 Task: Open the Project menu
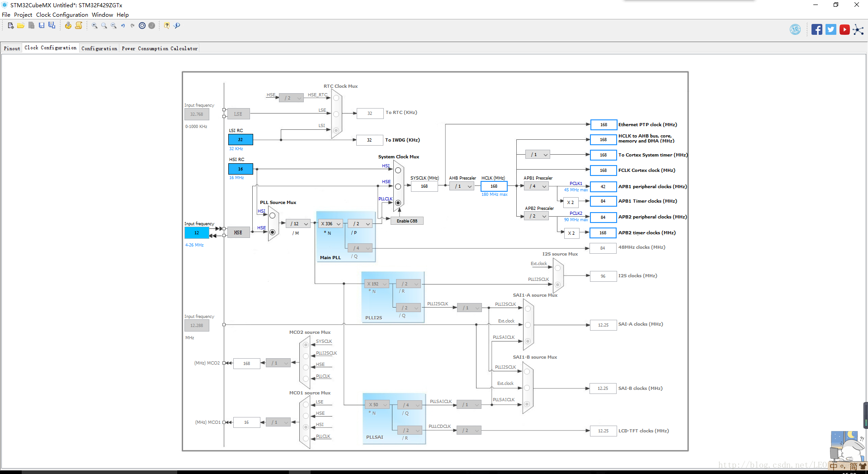coord(23,15)
